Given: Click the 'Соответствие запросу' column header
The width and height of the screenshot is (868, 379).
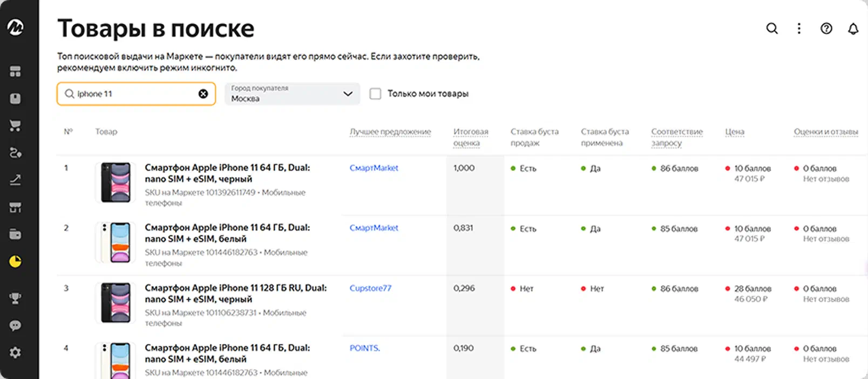Looking at the screenshot, I should 677,137.
